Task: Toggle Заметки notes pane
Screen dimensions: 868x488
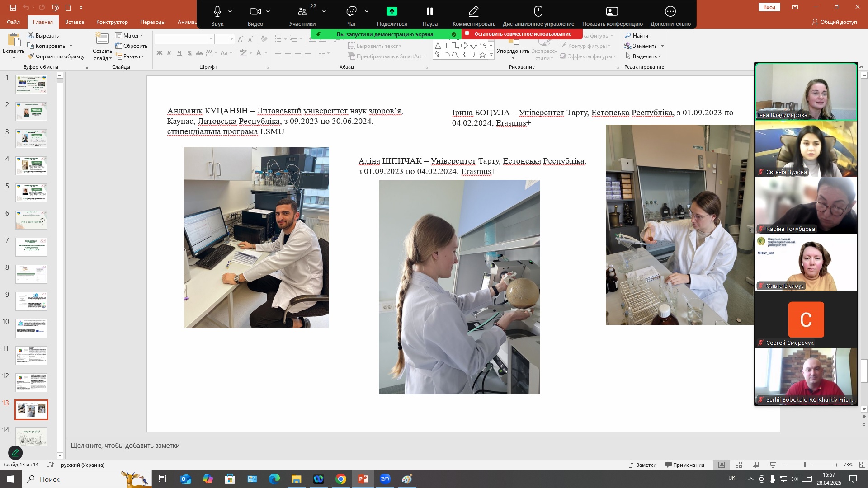Action: pos(643,465)
